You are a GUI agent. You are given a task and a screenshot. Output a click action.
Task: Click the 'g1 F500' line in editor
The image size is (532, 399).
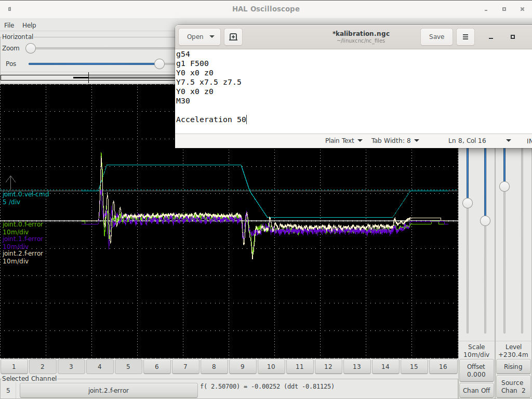[192, 63]
